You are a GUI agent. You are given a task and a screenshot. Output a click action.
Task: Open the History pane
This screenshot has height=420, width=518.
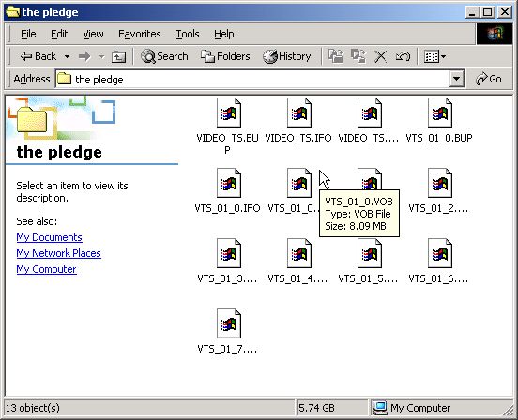coord(287,56)
